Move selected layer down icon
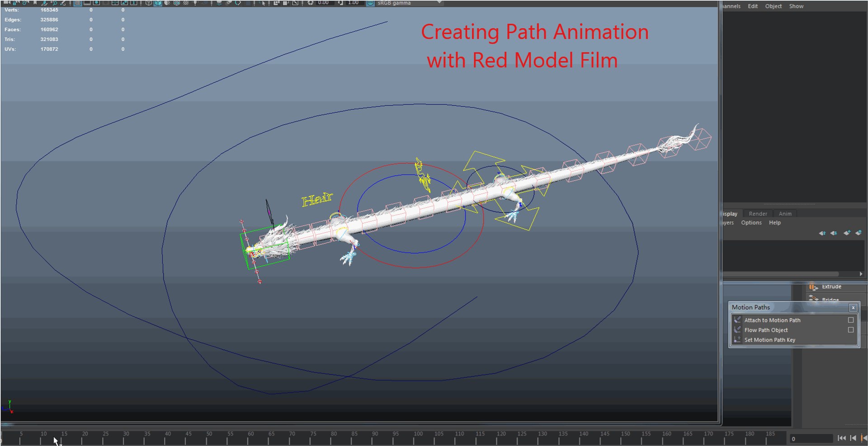The width and height of the screenshot is (868, 446). point(834,233)
